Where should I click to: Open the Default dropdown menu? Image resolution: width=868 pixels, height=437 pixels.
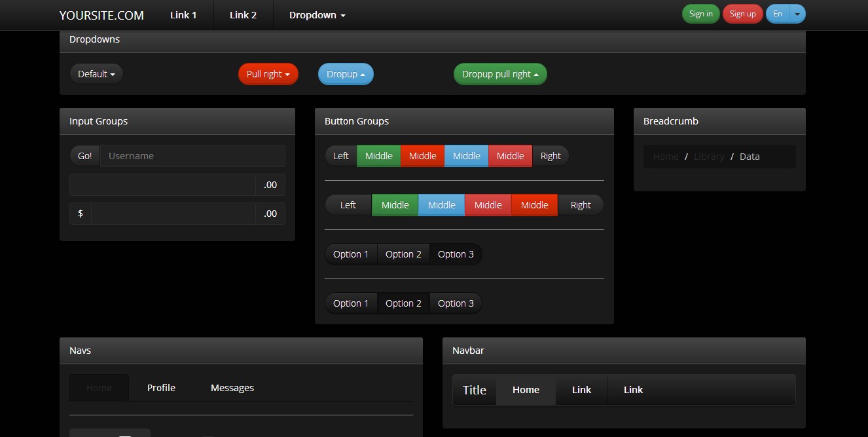[96, 73]
